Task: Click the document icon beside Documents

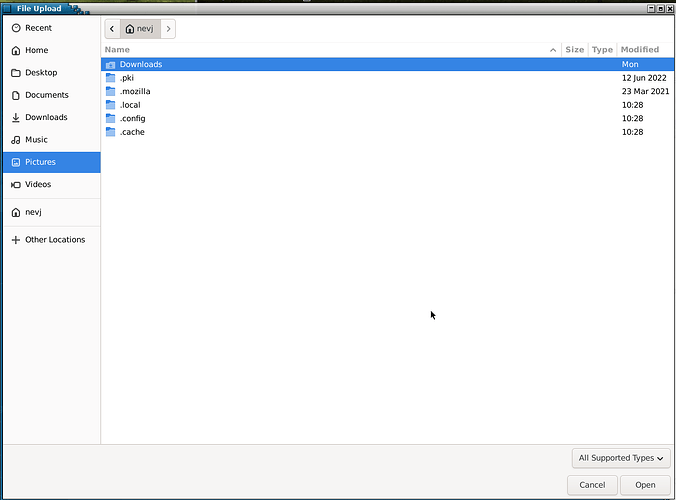Action: pos(16,95)
